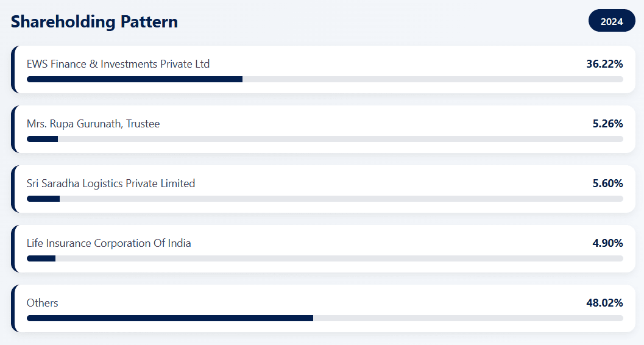Viewport: 644px width, 345px height.
Task: Click the unfilled track of the EWS Finance bar
Action: [433, 79]
